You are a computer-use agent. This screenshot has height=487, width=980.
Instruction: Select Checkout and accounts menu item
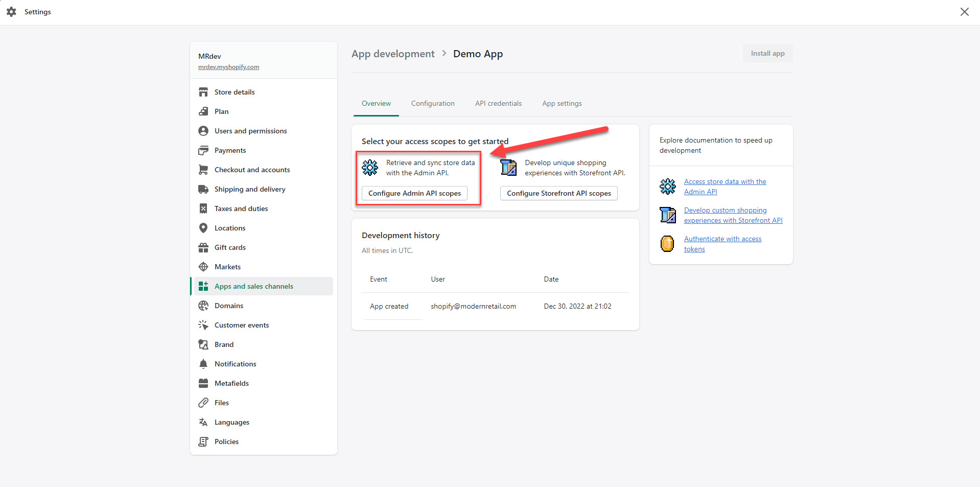point(264,170)
